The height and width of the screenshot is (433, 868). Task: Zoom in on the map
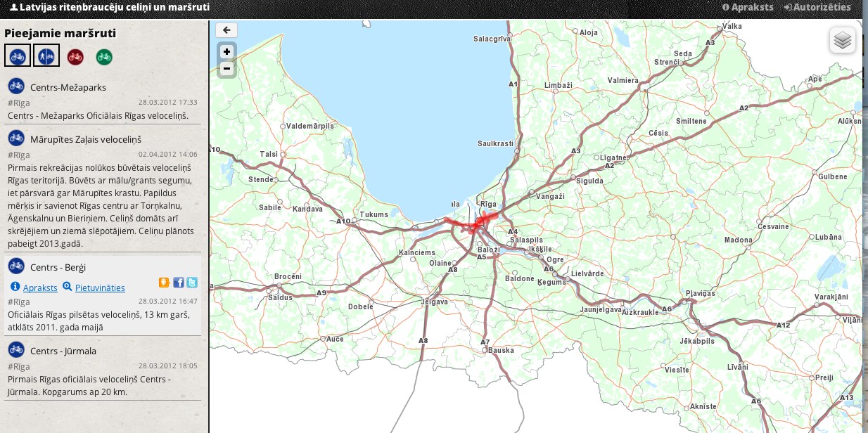point(226,52)
